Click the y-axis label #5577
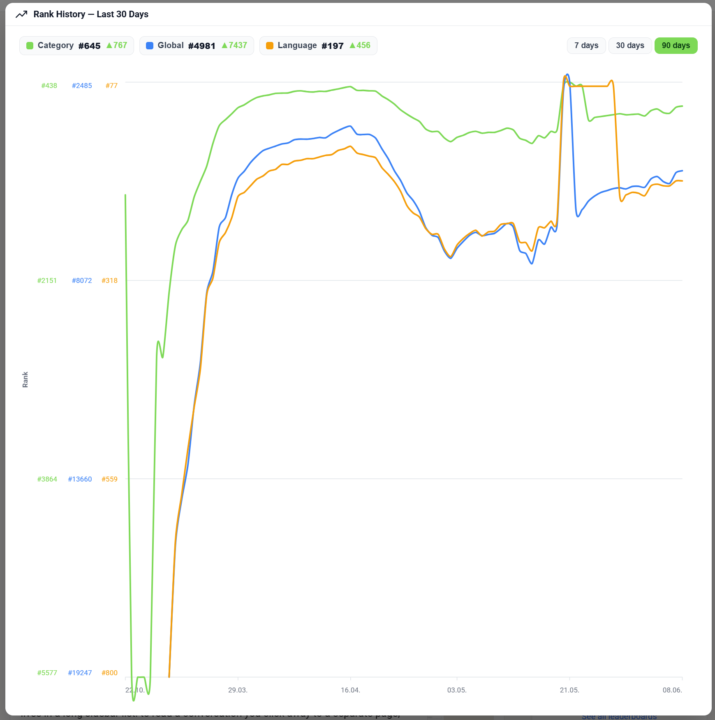This screenshot has height=720, width=715. pyautogui.click(x=47, y=673)
